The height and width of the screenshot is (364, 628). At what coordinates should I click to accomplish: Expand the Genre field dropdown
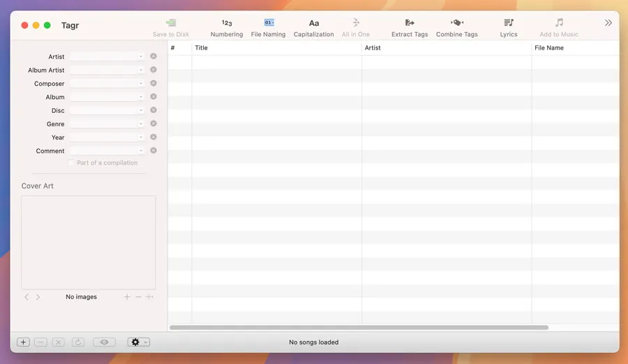(141, 124)
